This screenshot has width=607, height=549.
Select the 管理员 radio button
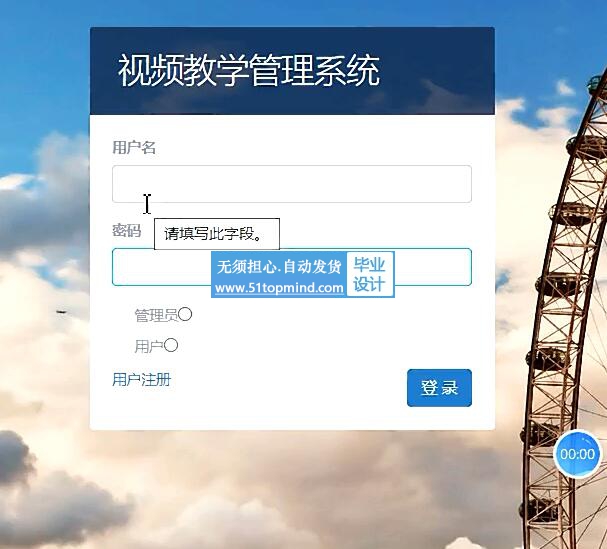click(185, 314)
